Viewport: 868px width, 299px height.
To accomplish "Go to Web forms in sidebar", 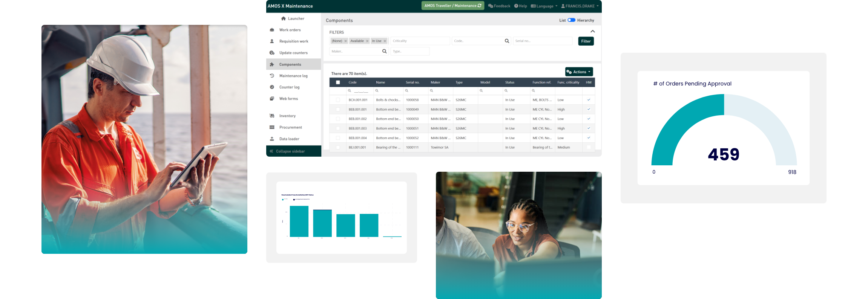I will (x=288, y=99).
